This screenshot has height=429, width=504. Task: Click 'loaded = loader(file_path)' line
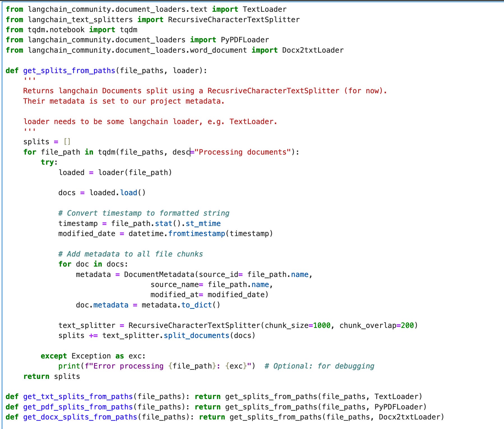(x=115, y=172)
